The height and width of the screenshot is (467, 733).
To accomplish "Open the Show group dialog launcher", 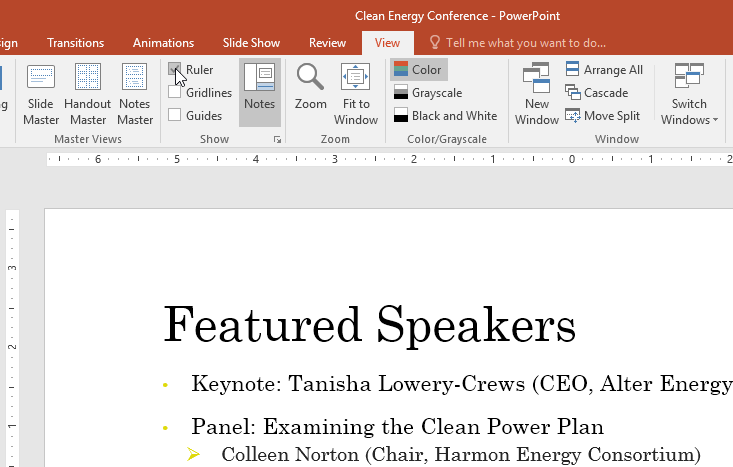I will (x=277, y=140).
